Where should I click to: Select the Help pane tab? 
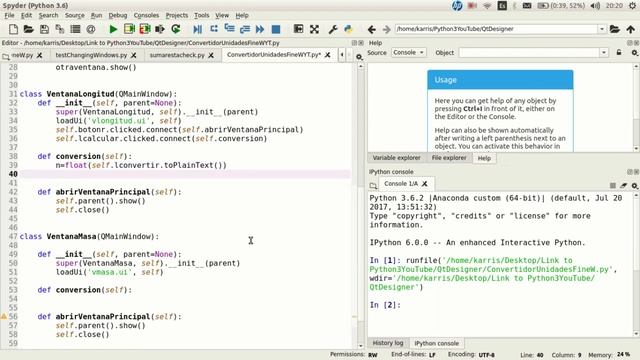pos(484,158)
